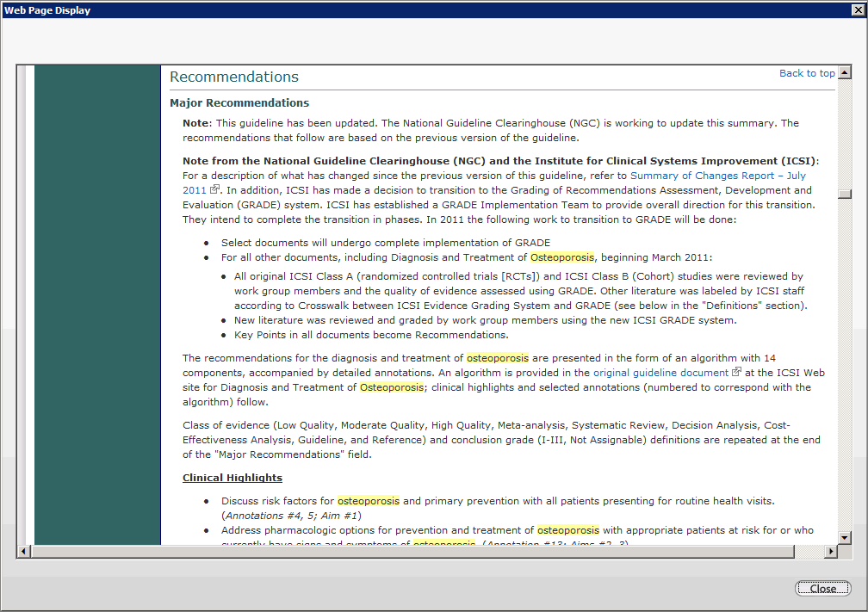Click highlighted Osteoporosis before 'clinical highlights and selected'

pyautogui.click(x=392, y=387)
